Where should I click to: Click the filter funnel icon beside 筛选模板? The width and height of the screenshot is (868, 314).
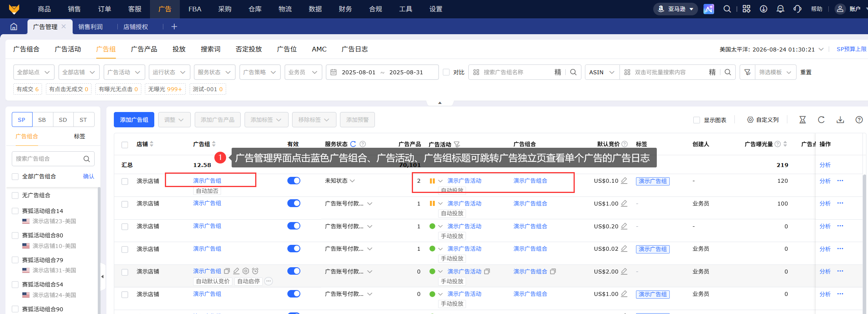[747, 72]
